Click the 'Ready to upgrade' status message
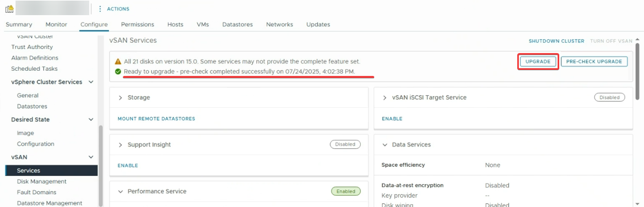The height and width of the screenshot is (207, 644). [x=239, y=71]
